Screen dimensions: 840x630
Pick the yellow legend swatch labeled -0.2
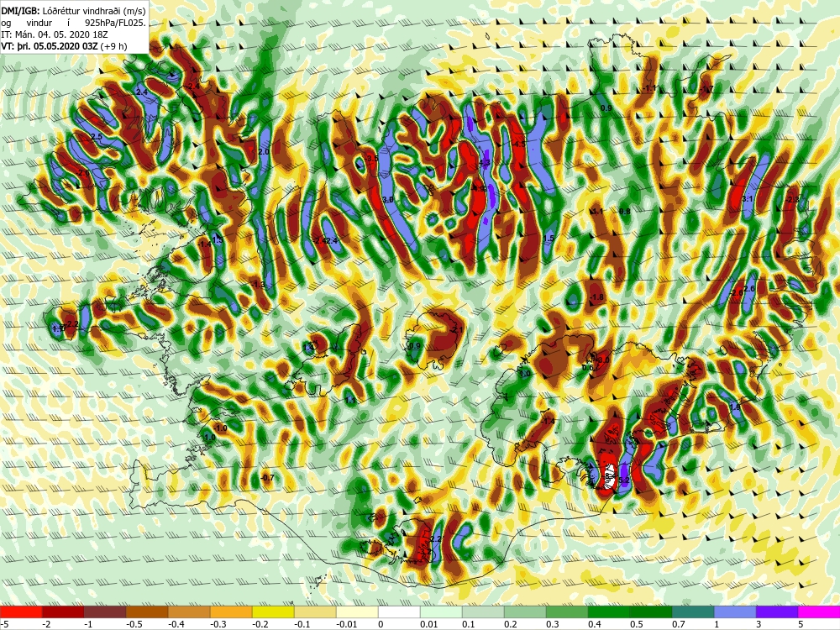(x=273, y=612)
